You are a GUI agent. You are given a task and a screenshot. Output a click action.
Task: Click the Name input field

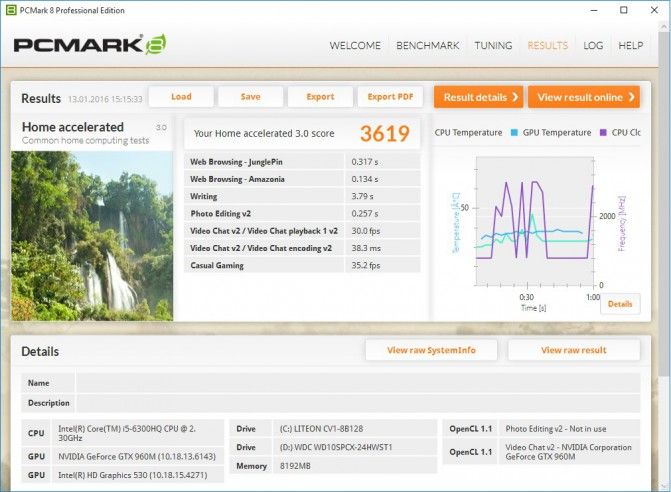pyautogui.click(x=358, y=383)
